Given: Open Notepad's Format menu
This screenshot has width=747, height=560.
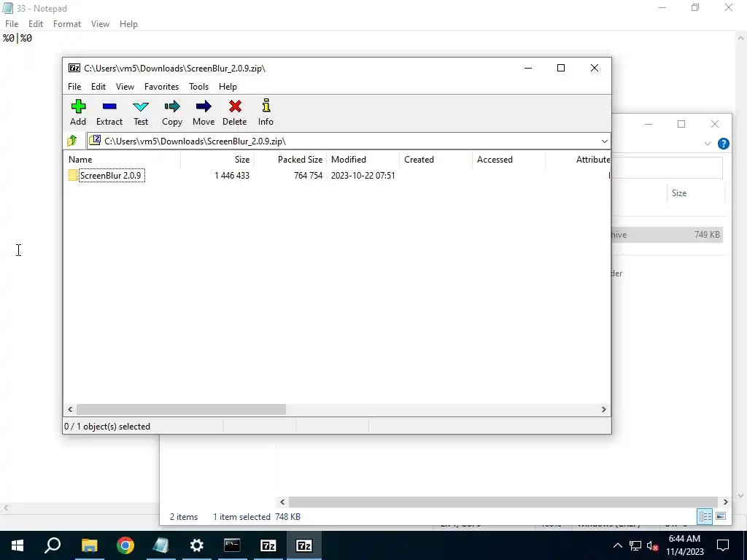Looking at the screenshot, I should point(66,24).
